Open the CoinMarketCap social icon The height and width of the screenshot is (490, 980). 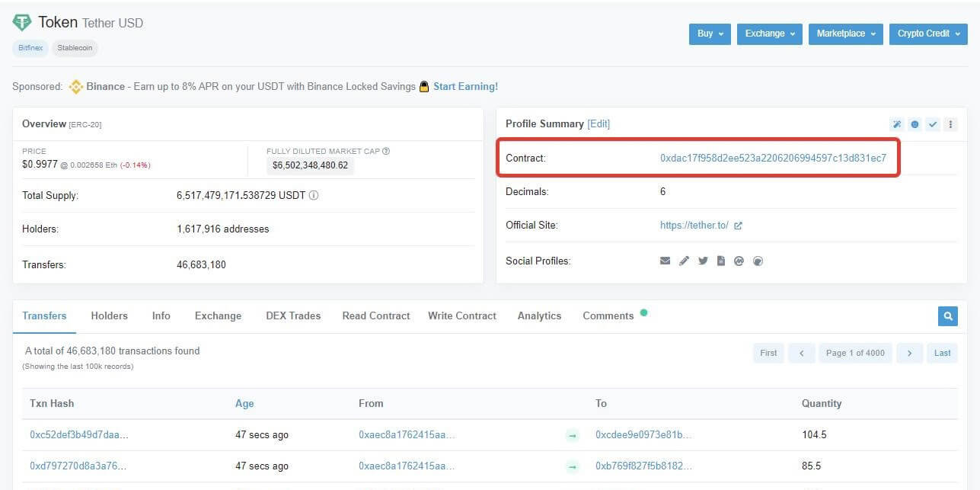[x=739, y=261]
